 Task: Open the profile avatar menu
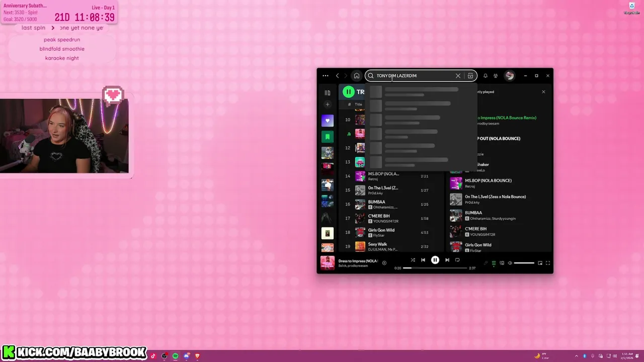click(x=510, y=76)
